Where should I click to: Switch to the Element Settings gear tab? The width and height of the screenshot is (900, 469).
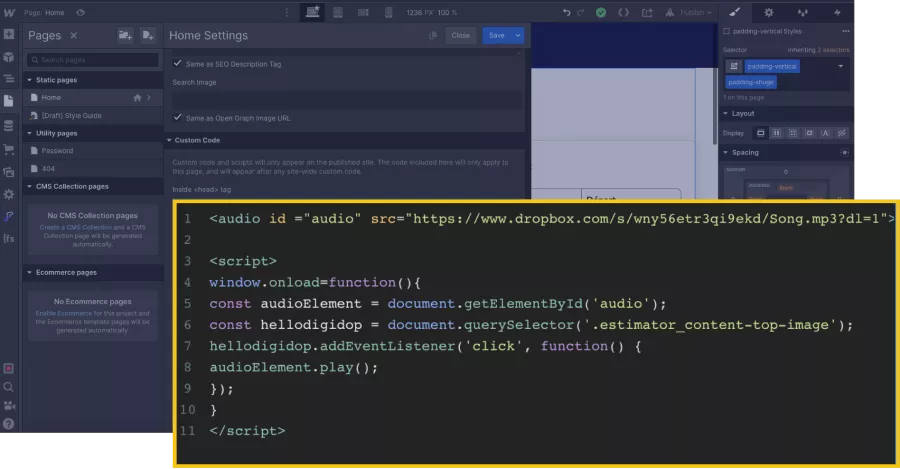pyautogui.click(x=769, y=12)
